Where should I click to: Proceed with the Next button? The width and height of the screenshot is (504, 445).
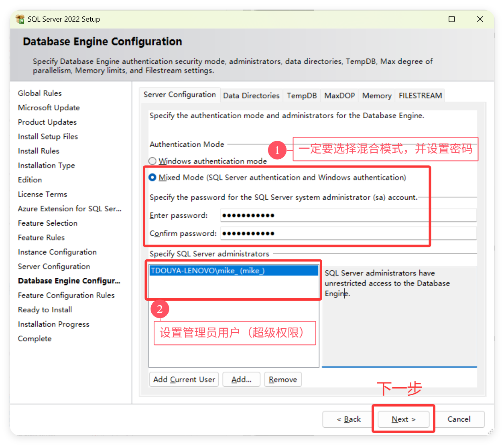403,419
